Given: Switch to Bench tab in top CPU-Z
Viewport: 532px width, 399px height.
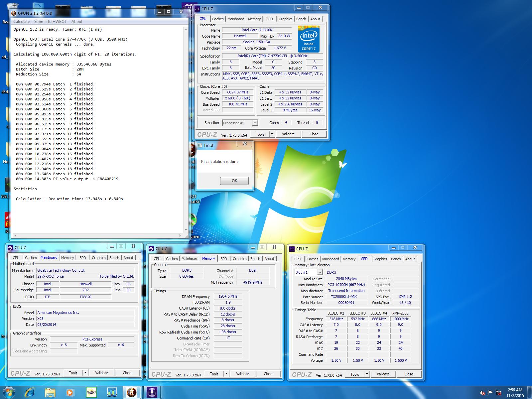Looking at the screenshot, I should [x=301, y=19].
